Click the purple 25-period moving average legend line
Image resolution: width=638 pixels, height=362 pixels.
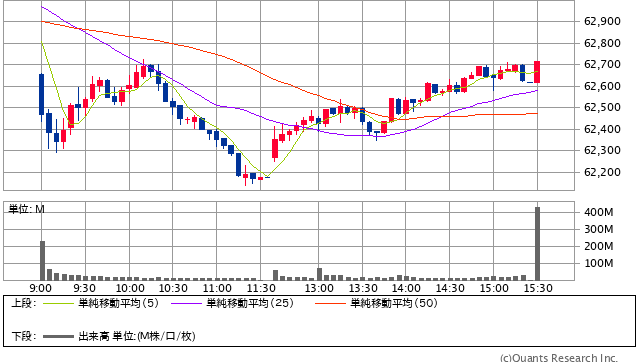186,303
